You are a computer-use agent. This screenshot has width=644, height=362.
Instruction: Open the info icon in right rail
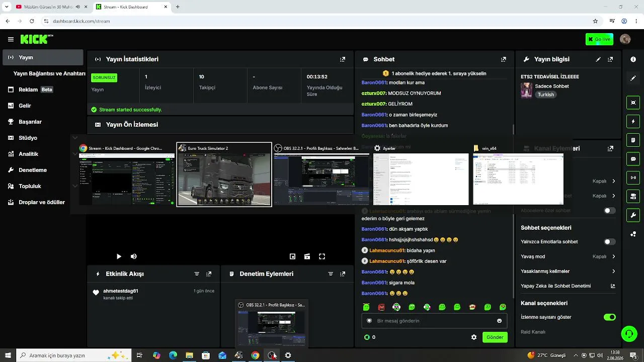[633, 59]
